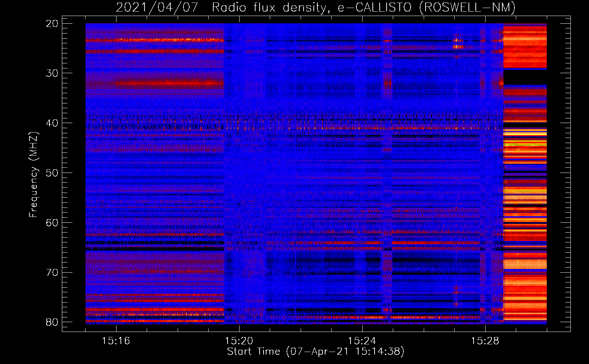Click the 80 MHz frequency tick label
The image size is (589, 364).
click(x=52, y=322)
